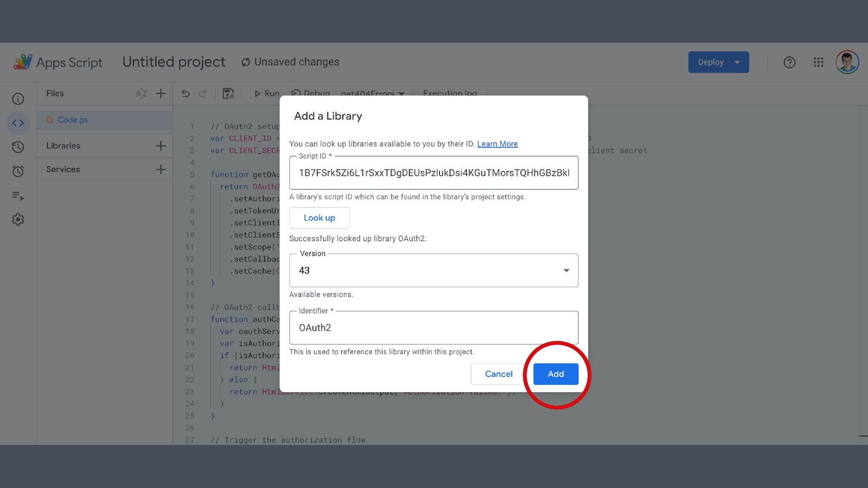Open the Google apps grid icon
This screenshot has height=488, width=868.
(818, 62)
